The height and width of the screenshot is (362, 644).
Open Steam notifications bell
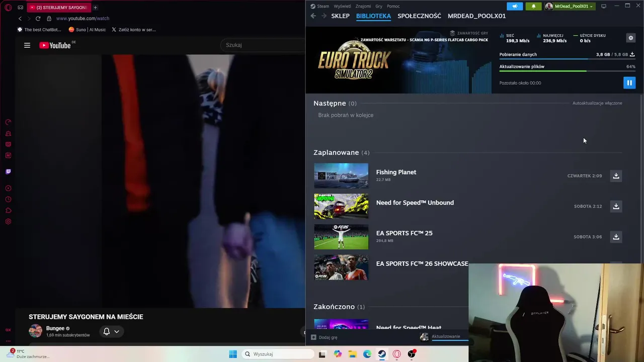tap(533, 6)
